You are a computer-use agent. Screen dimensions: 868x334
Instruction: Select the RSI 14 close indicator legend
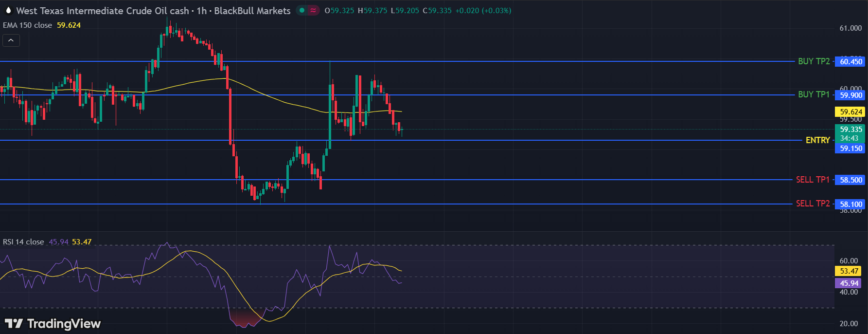point(23,242)
